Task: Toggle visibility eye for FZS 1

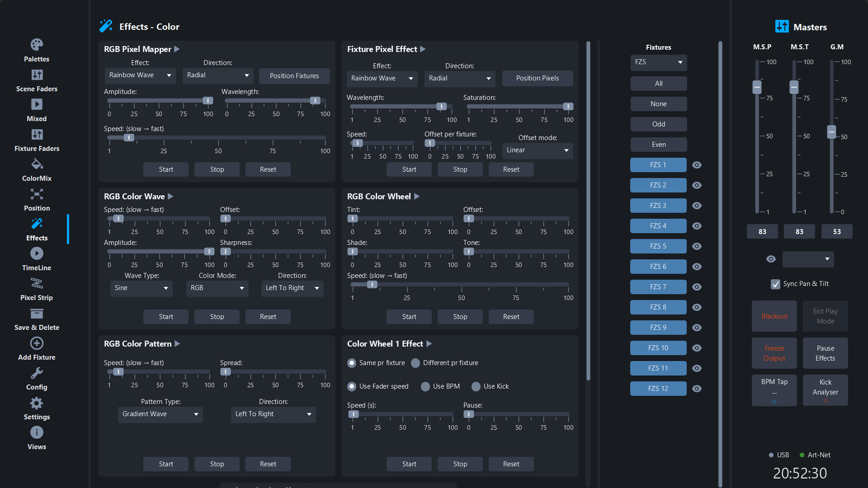Action: point(697,165)
